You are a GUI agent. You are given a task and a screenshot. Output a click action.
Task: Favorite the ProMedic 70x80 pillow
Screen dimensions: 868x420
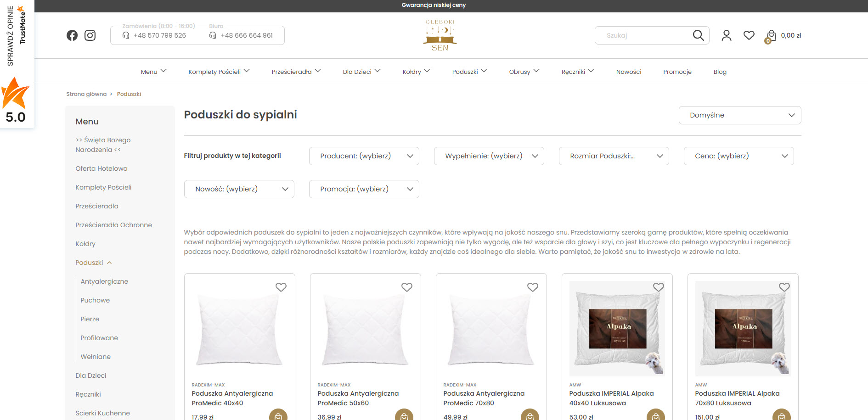(x=532, y=287)
